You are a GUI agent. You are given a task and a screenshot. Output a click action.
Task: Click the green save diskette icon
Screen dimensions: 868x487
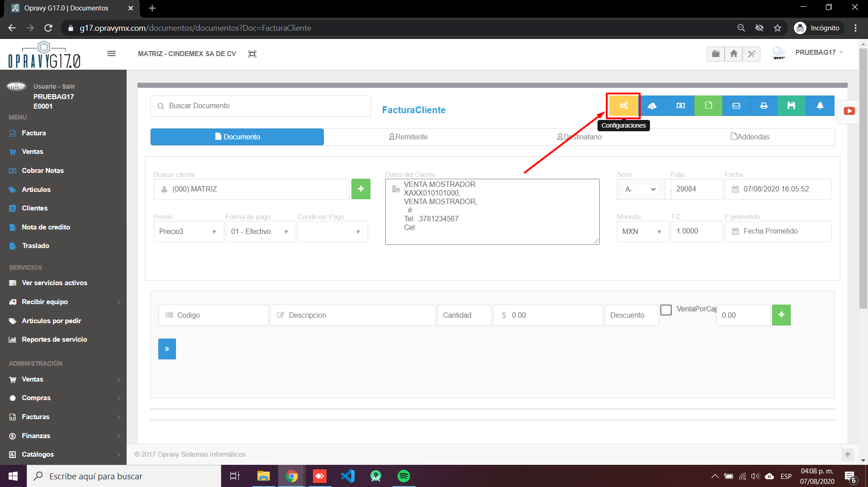coord(791,105)
